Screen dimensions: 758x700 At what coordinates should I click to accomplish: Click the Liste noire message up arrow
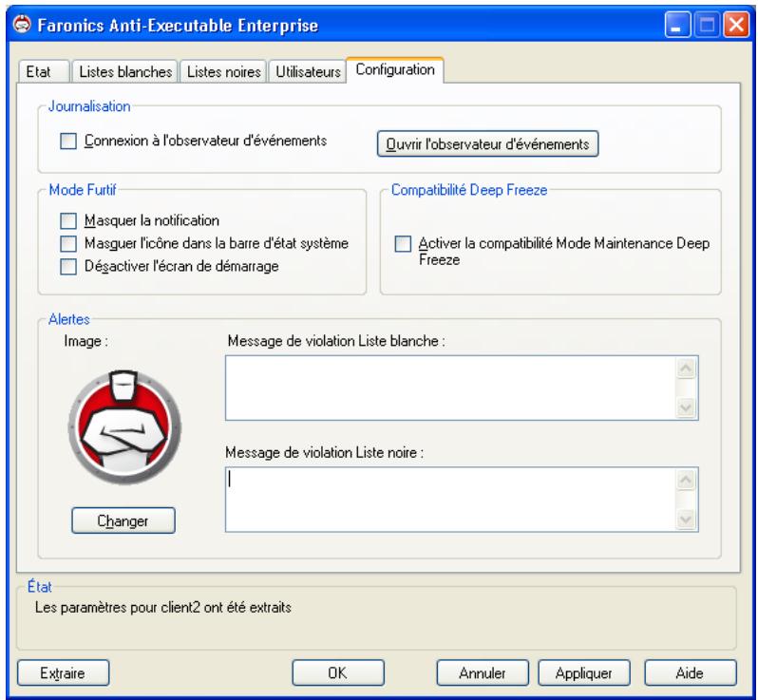tap(686, 481)
